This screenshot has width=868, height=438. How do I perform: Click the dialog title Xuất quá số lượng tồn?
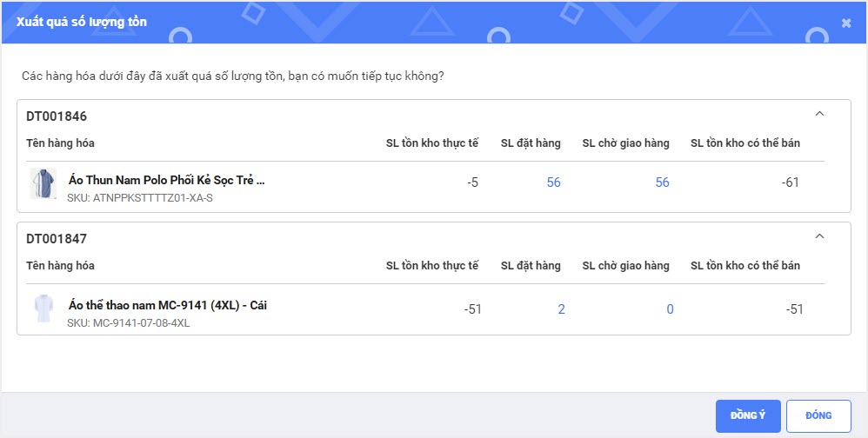[x=82, y=22]
